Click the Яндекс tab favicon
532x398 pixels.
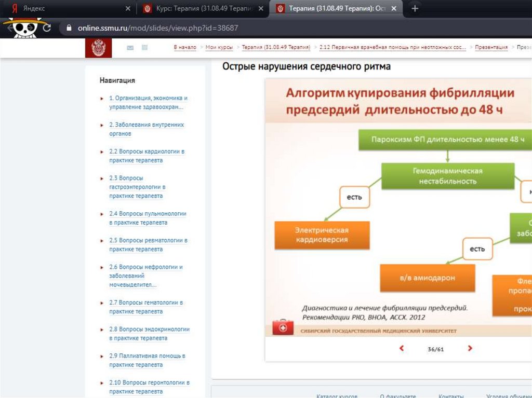[x=15, y=8]
